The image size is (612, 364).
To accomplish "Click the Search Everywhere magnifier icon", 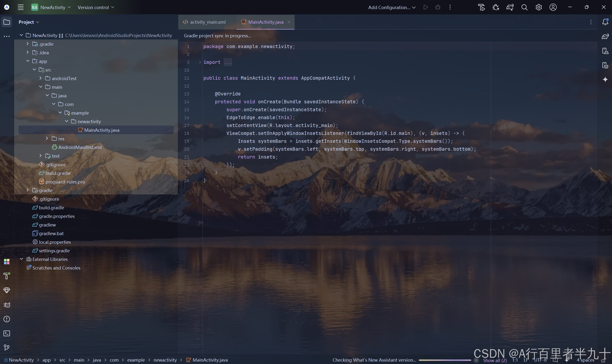I will click(x=524, y=7).
